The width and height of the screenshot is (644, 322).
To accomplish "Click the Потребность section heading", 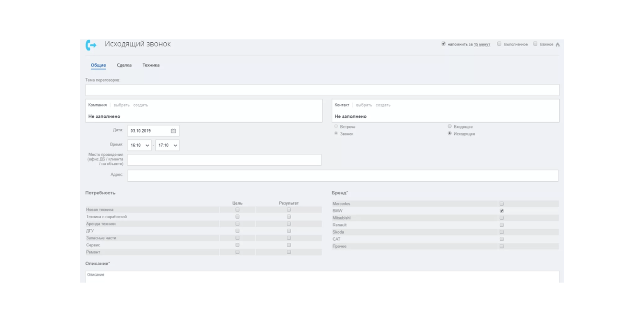I will 100,193.
